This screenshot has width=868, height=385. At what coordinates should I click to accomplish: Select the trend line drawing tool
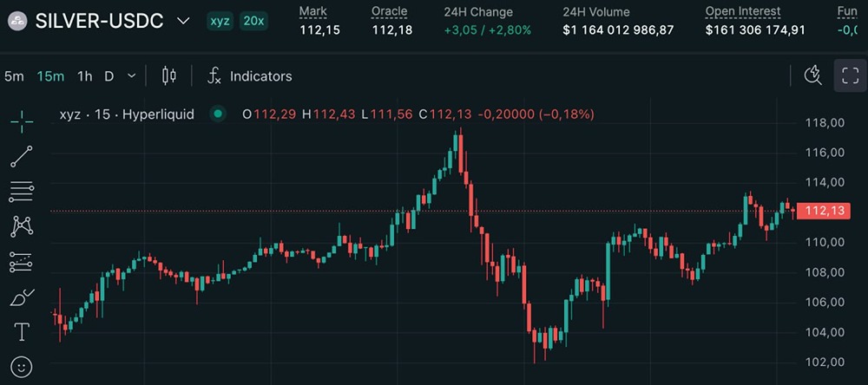pyautogui.click(x=22, y=157)
